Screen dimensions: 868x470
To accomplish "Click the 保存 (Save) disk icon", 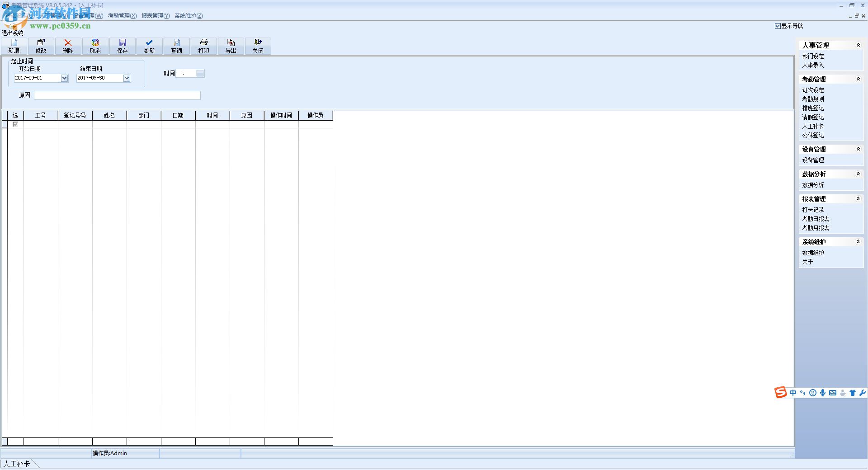I will [123, 42].
